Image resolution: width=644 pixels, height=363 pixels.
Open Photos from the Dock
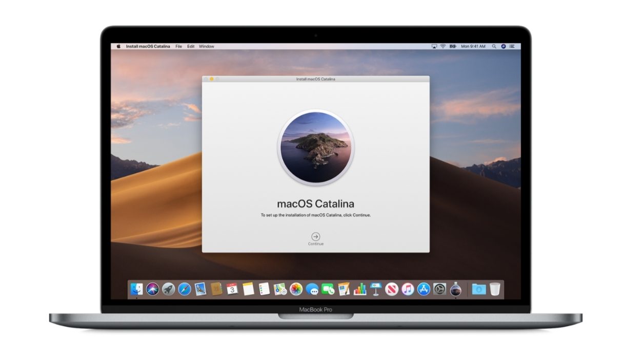296,289
